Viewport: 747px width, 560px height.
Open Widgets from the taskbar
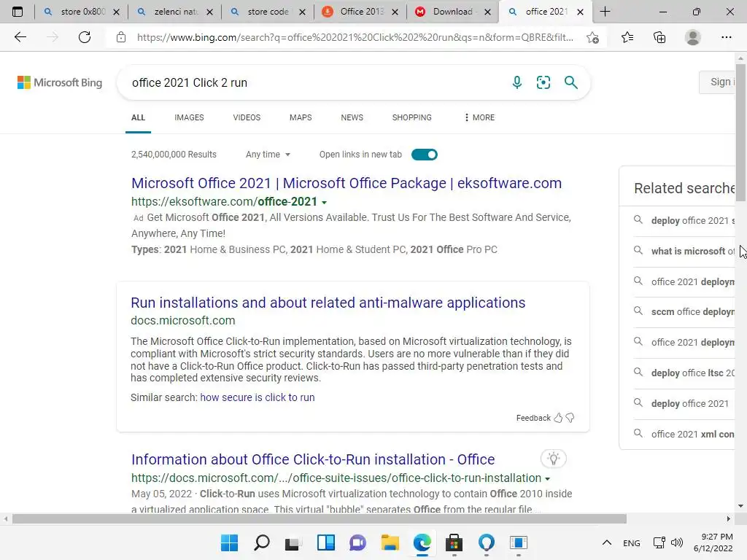coord(326,542)
